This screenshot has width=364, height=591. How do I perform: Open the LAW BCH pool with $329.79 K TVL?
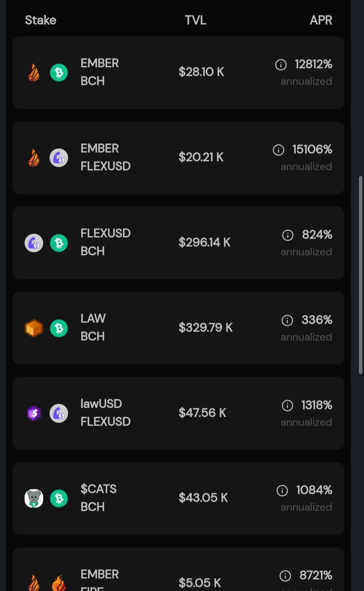tap(178, 328)
